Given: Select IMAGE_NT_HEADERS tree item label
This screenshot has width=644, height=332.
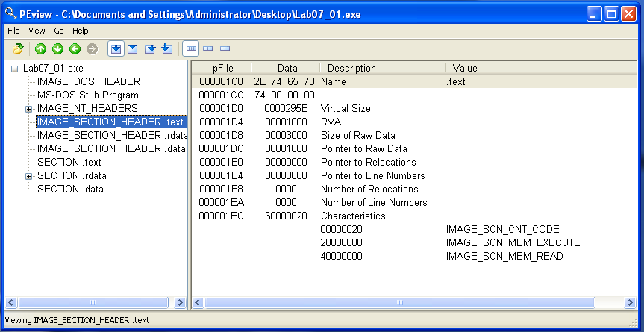Looking at the screenshot, I should [87, 109].
